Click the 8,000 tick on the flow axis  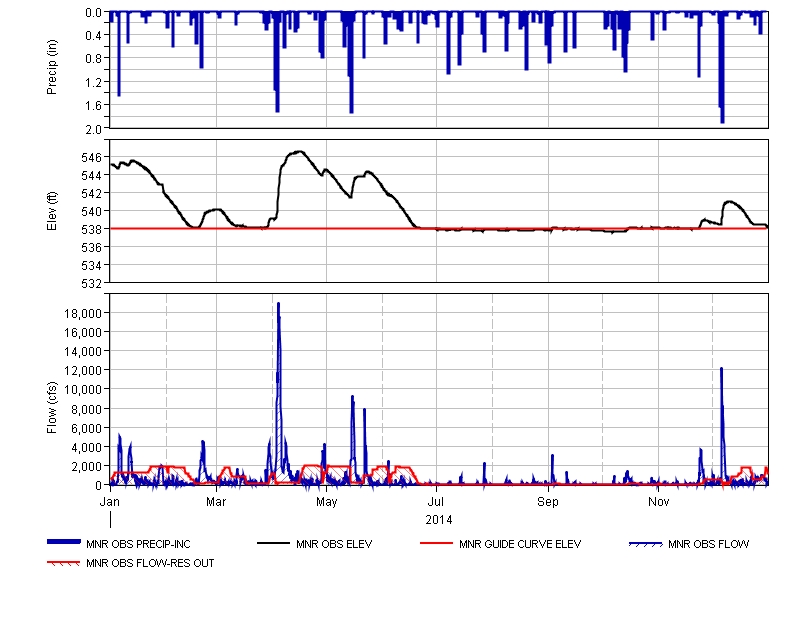(86, 409)
